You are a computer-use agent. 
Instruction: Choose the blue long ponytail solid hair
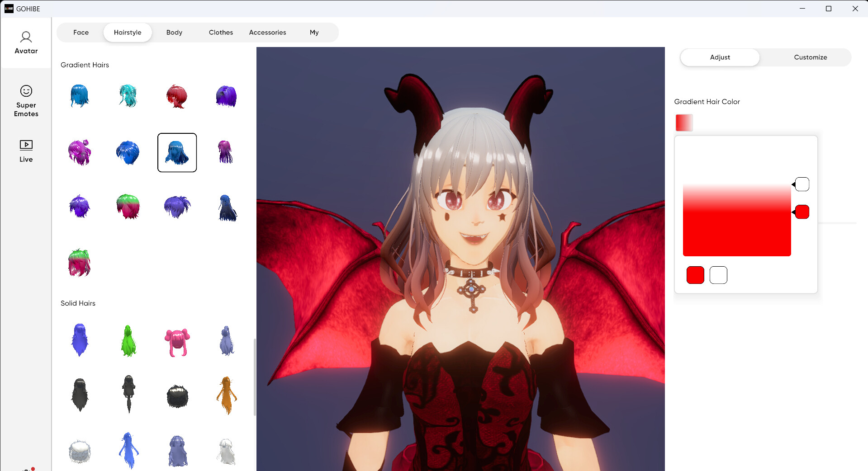tap(128, 451)
